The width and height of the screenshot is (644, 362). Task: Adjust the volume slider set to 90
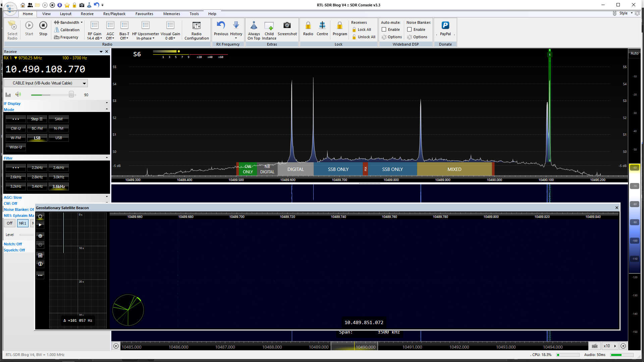(x=71, y=95)
